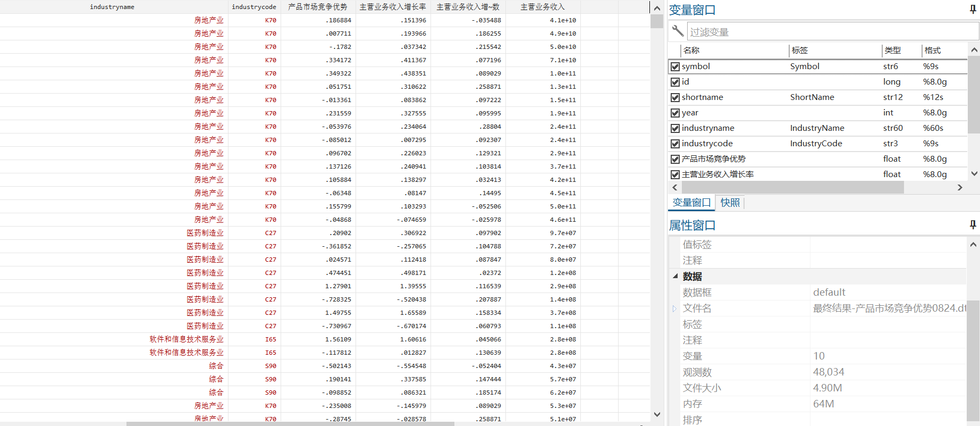The width and height of the screenshot is (980, 426).
Task: Click the 内存 value 64M
Action: point(823,404)
